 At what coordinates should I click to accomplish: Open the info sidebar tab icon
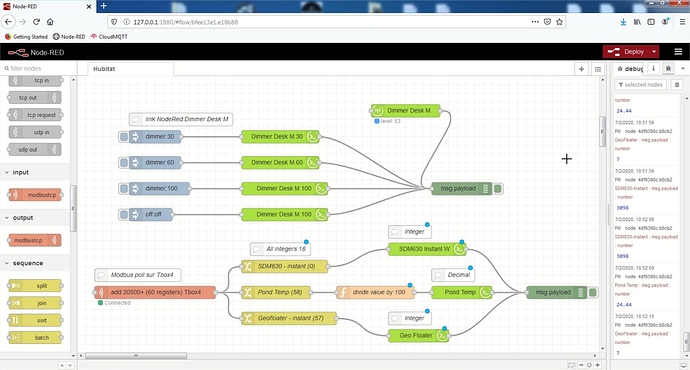[653, 69]
